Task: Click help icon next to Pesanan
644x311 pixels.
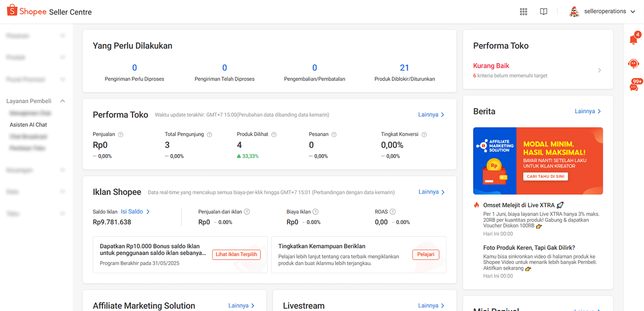Action: [x=334, y=135]
